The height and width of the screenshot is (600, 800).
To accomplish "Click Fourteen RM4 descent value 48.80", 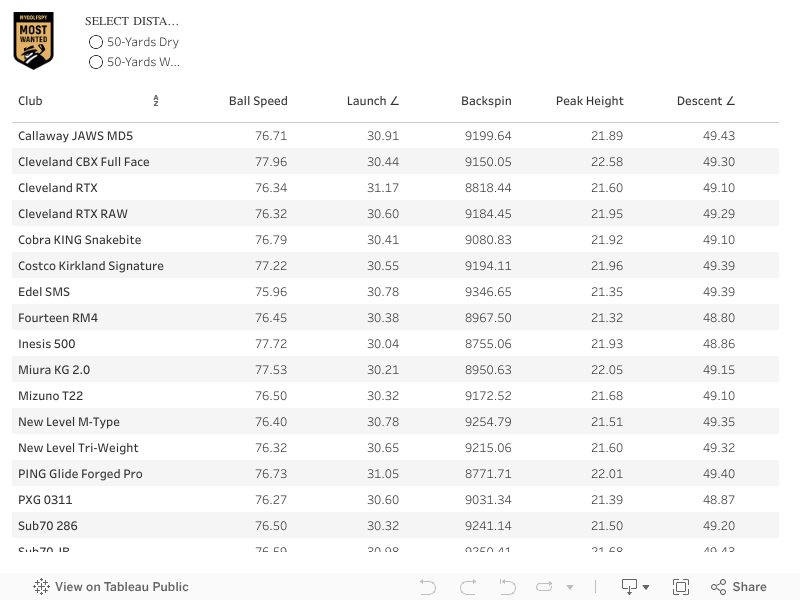I will [719, 318].
